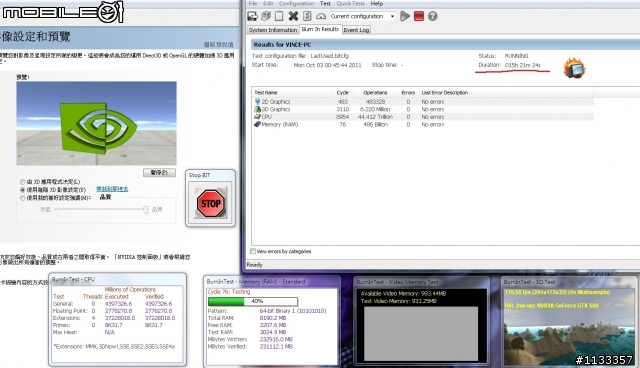Click the red STOP sign button
The image size is (640, 368).
[x=211, y=203]
